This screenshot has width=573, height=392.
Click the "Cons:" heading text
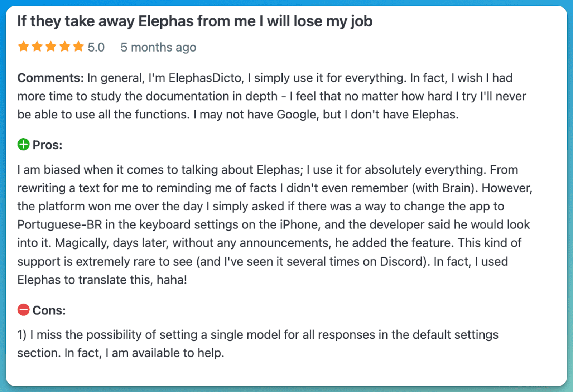point(49,310)
